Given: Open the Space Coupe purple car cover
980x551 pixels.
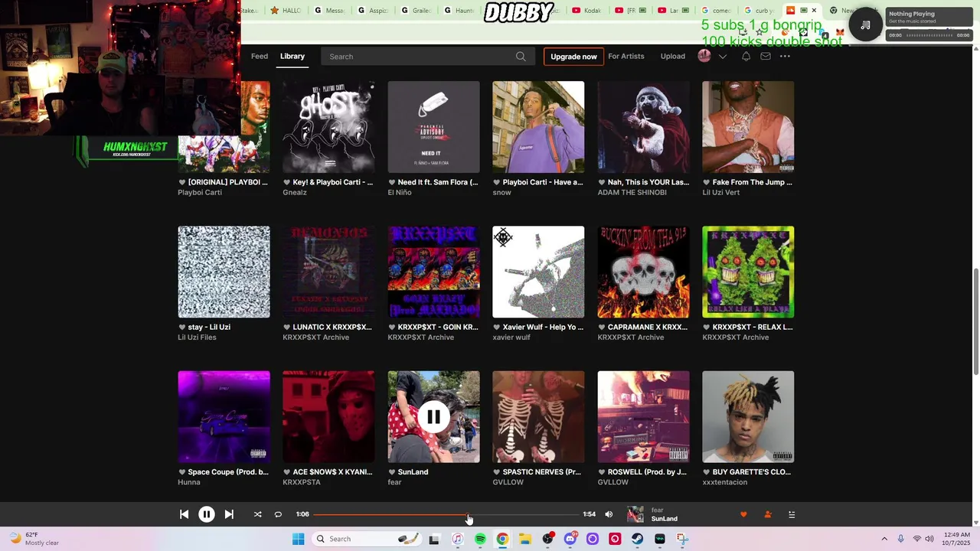Looking at the screenshot, I should [x=224, y=417].
